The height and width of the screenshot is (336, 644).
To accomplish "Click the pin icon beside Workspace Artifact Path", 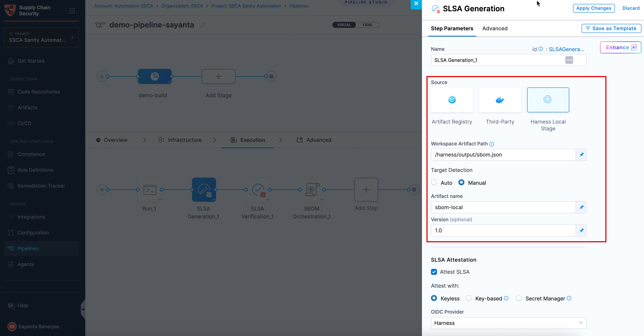I will [x=581, y=154].
